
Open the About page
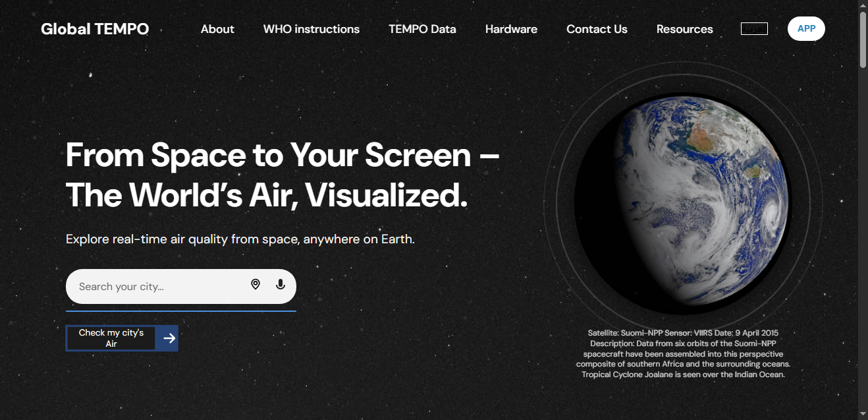tap(217, 29)
